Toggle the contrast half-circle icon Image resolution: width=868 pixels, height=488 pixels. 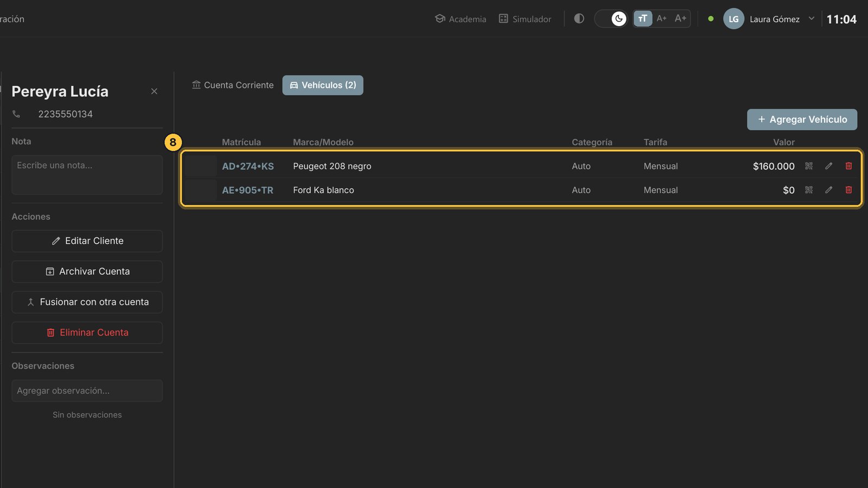pos(579,18)
